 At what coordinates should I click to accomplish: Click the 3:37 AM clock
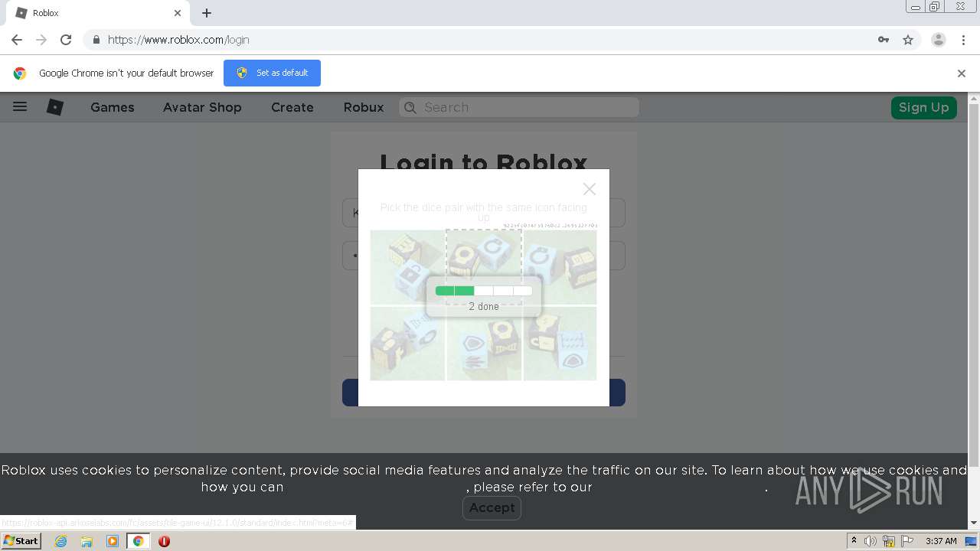(941, 541)
